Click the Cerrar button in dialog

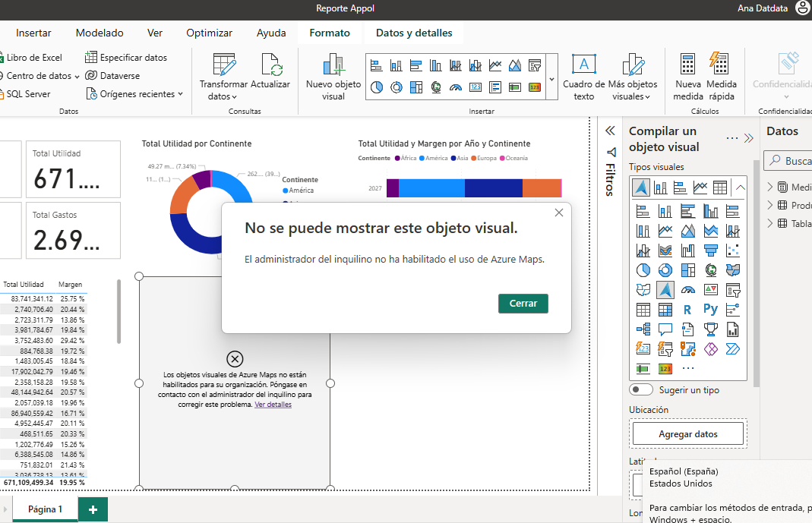coord(523,303)
